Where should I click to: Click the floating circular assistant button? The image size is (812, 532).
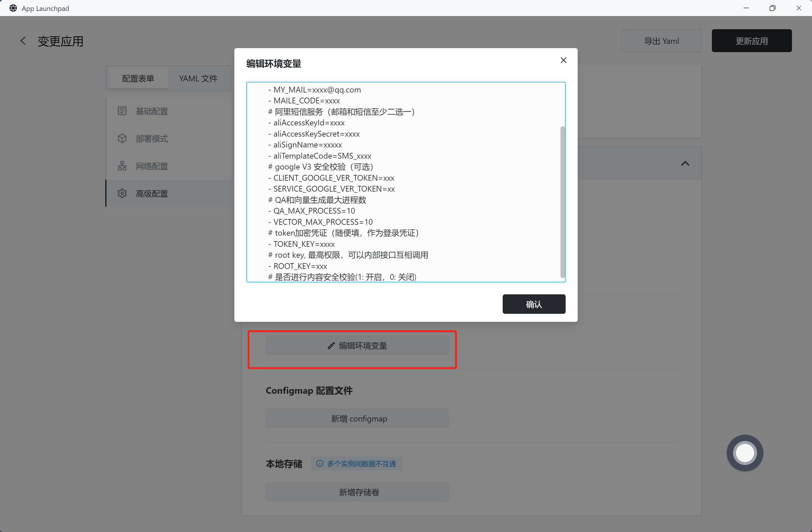[x=745, y=453]
